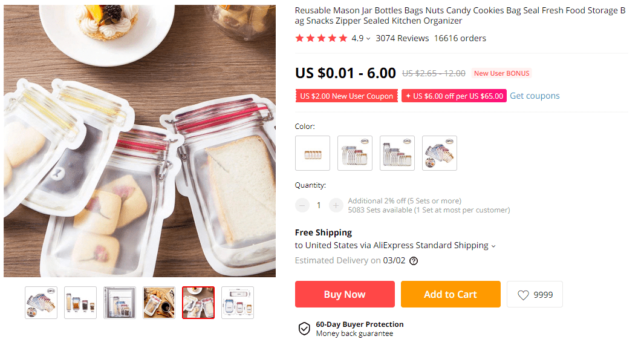Viewport: 644px width, 342px height.
Task: Pick the fourth color variant swatch
Action: 440,153
